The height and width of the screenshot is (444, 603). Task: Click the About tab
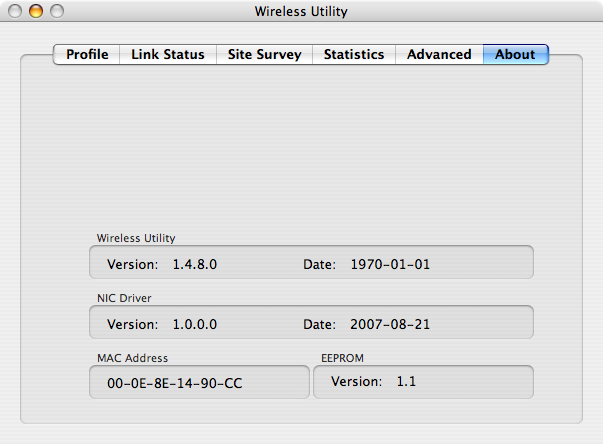click(515, 55)
